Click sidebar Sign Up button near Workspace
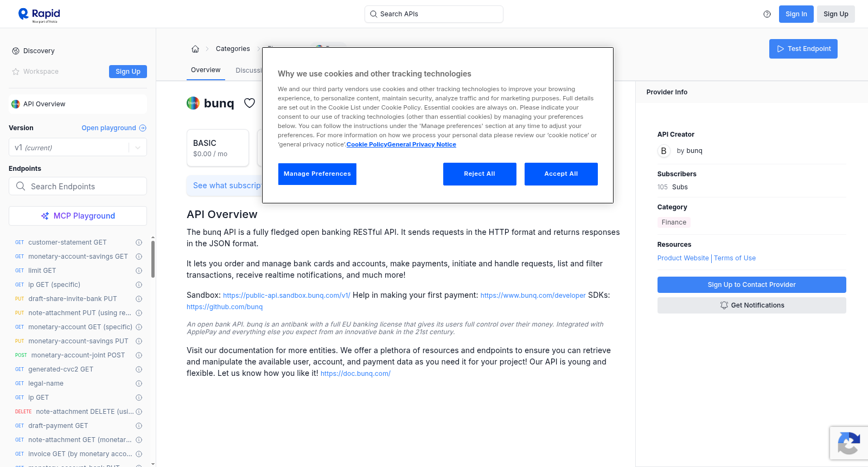Viewport: 868px width, 467px height. click(x=128, y=72)
